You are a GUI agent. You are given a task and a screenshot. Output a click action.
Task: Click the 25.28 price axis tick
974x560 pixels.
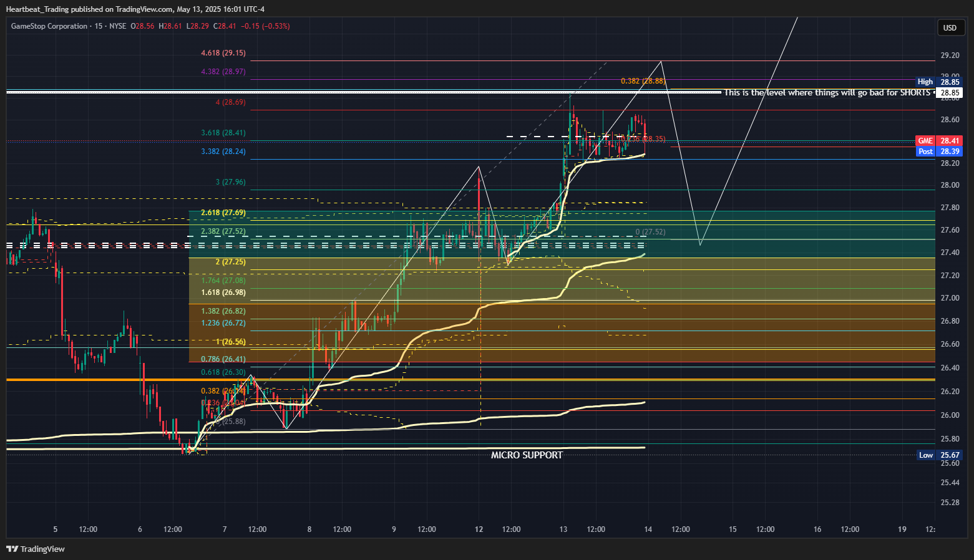click(x=950, y=503)
